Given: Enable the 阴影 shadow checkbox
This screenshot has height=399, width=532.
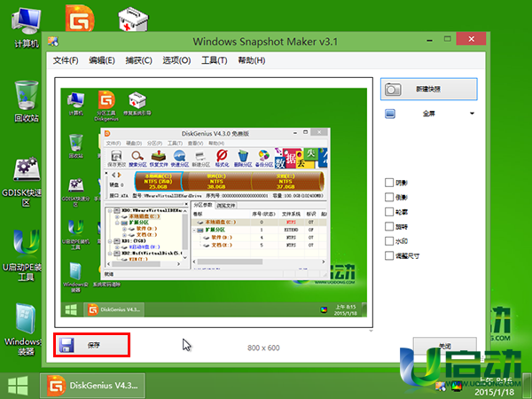Looking at the screenshot, I should [389, 183].
